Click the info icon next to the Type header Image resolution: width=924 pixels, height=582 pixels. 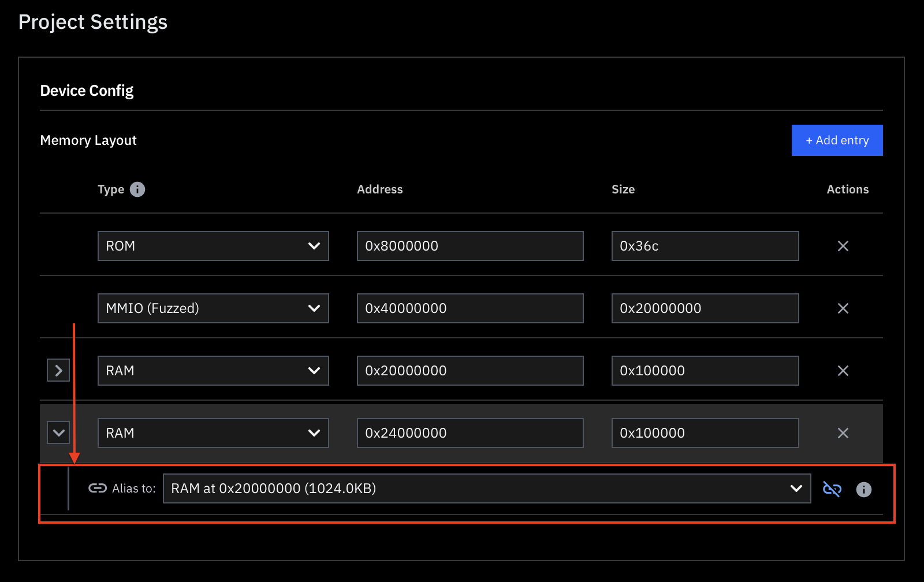137,189
